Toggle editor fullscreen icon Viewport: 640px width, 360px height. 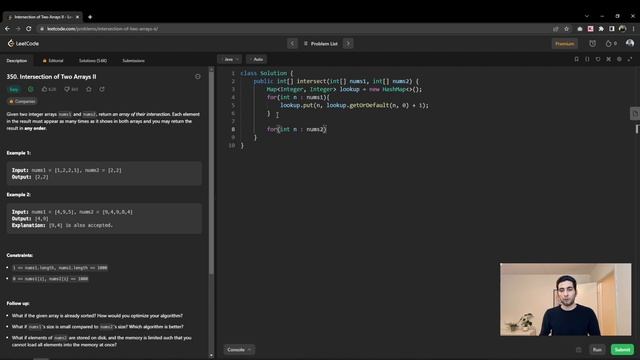click(x=630, y=59)
